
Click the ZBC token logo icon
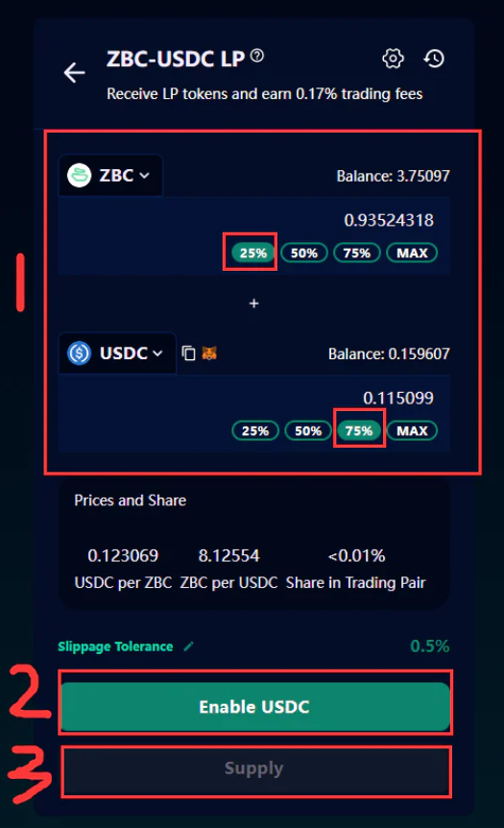tap(80, 176)
